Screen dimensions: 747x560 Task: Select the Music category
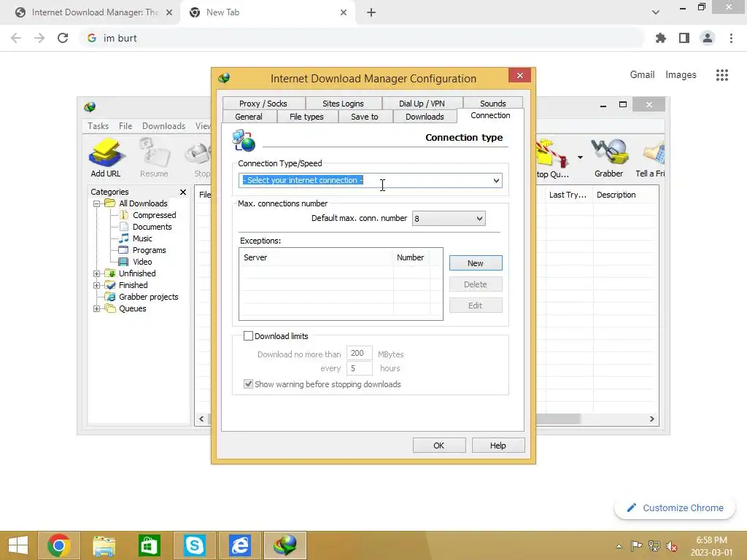[142, 238]
